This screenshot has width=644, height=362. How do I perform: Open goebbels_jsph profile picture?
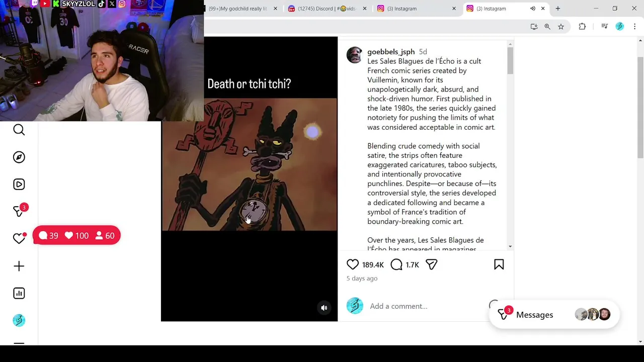coord(355,55)
